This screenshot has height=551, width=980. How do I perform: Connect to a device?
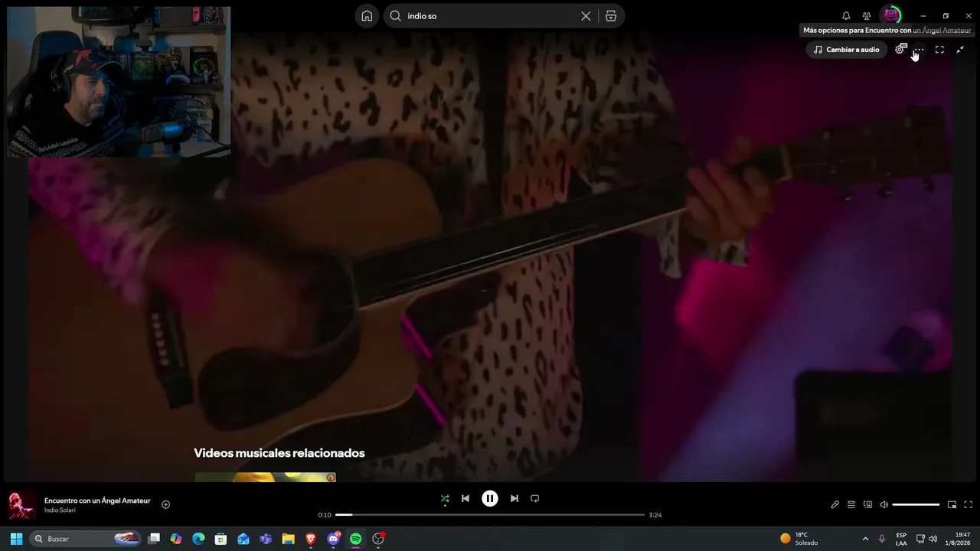tap(867, 505)
